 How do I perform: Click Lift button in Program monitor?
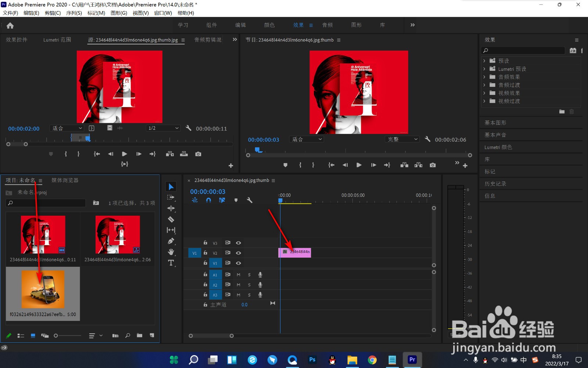point(404,165)
